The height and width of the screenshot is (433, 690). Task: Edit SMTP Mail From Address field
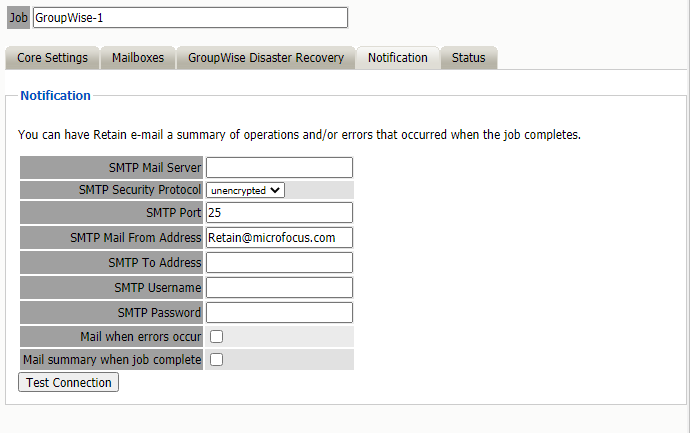(x=279, y=237)
